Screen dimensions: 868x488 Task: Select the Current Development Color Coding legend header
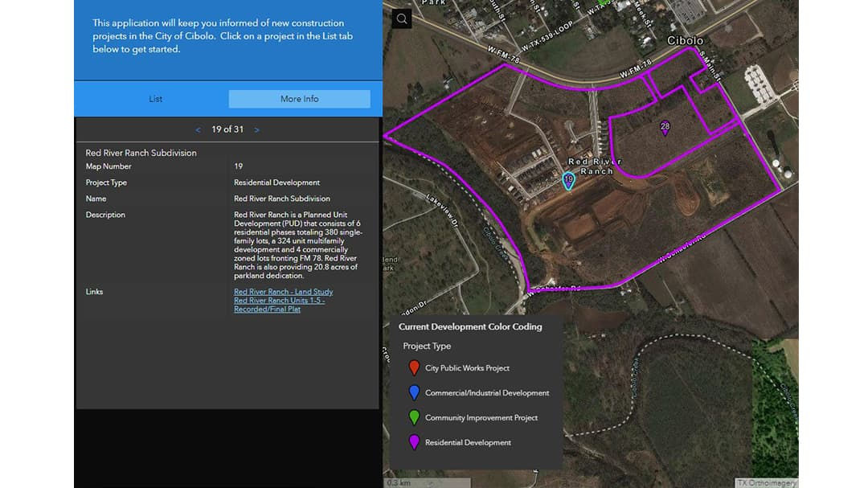[x=470, y=326]
